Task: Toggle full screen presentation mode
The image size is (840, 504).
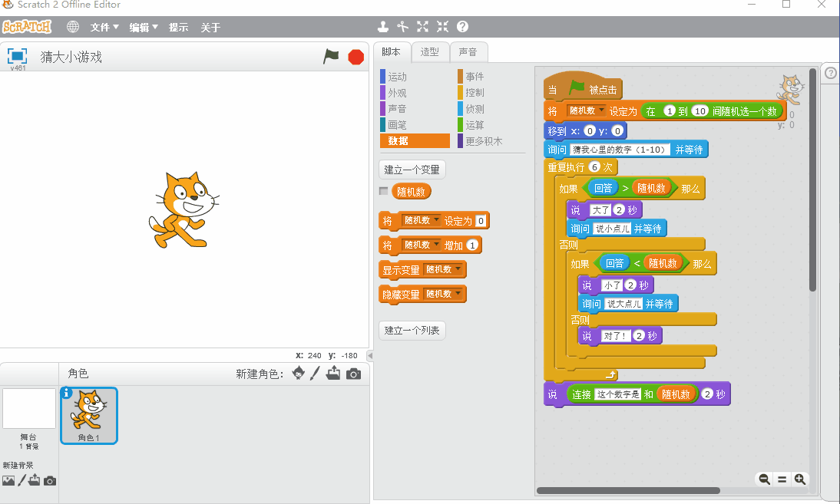Action: [x=17, y=56]
